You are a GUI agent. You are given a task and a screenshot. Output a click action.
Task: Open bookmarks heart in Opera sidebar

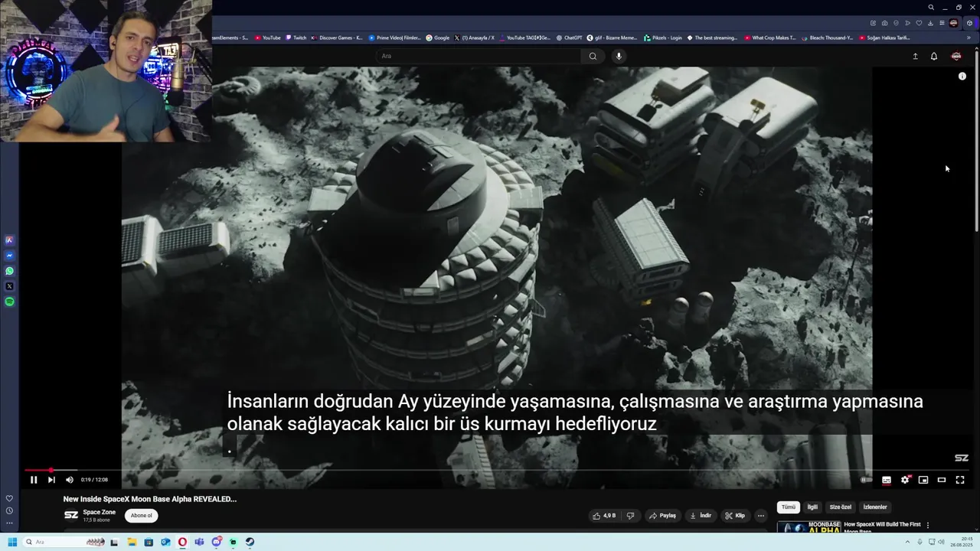9,498
